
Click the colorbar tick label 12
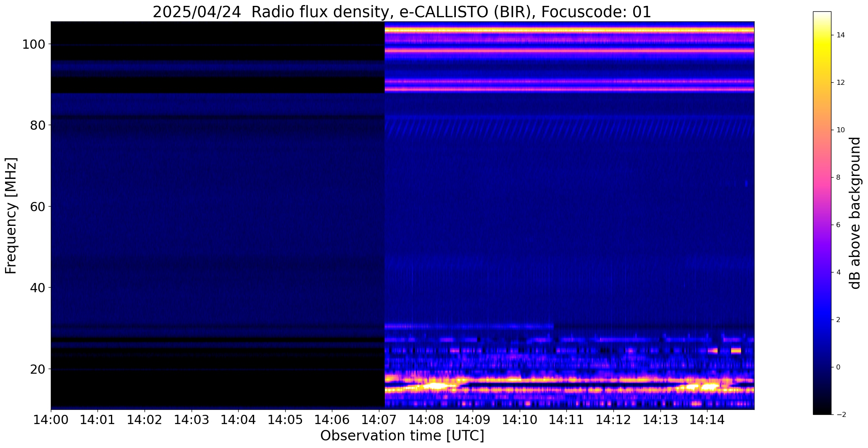point(841,83)
